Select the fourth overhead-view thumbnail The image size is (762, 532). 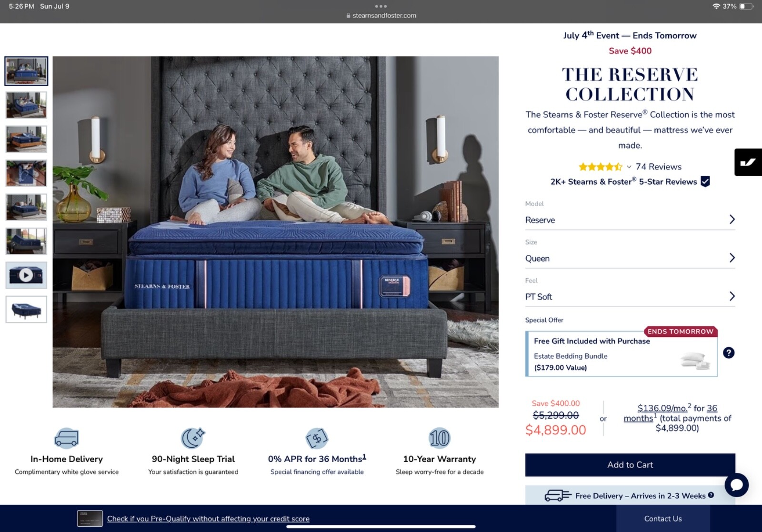click(x=26, y=173)
